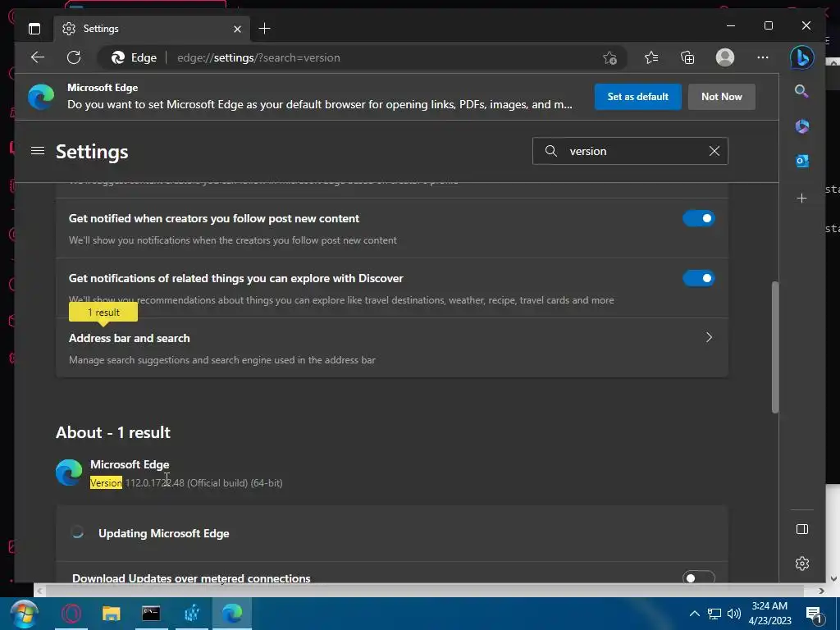Toggle Download Updates over metered connections
The image size is (840, 630).
coord(699,577)
